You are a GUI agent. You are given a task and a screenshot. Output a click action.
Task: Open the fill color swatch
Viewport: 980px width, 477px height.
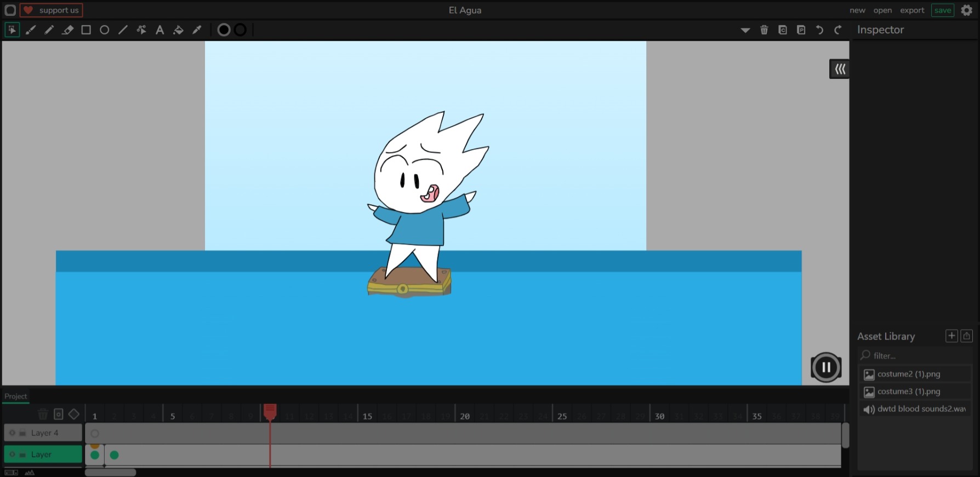point(224,30)
